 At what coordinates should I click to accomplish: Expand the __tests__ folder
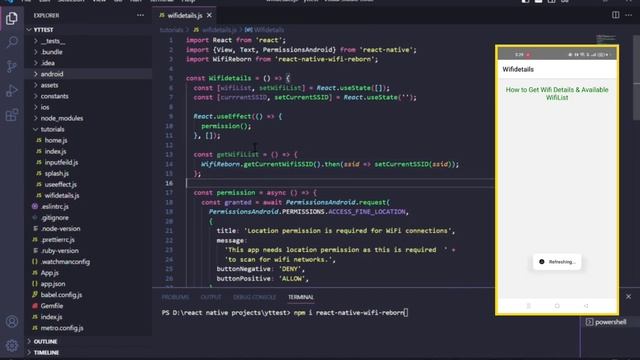click(x=88, y=41)
